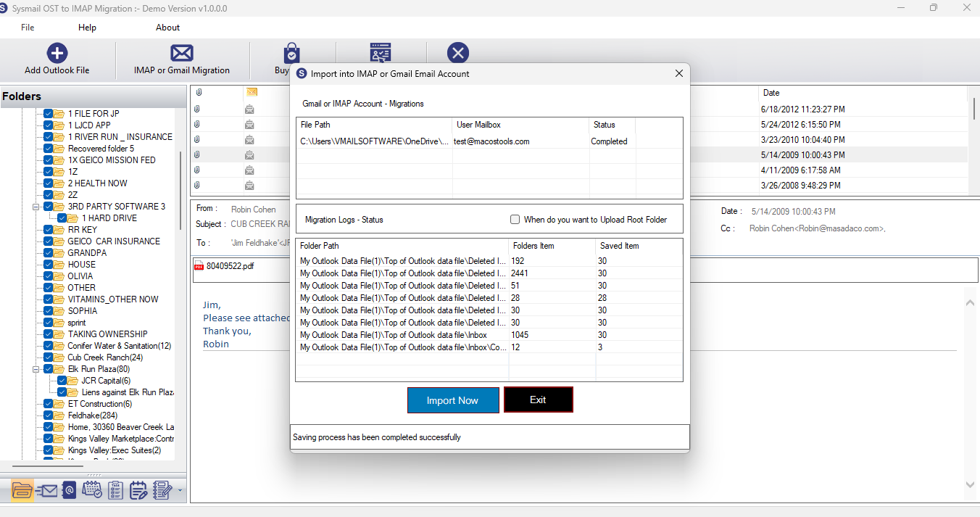Uncheck the 1 FILE FOR JP folder checkbox
The height and width of the screenshot is (517, 980).
49,114
